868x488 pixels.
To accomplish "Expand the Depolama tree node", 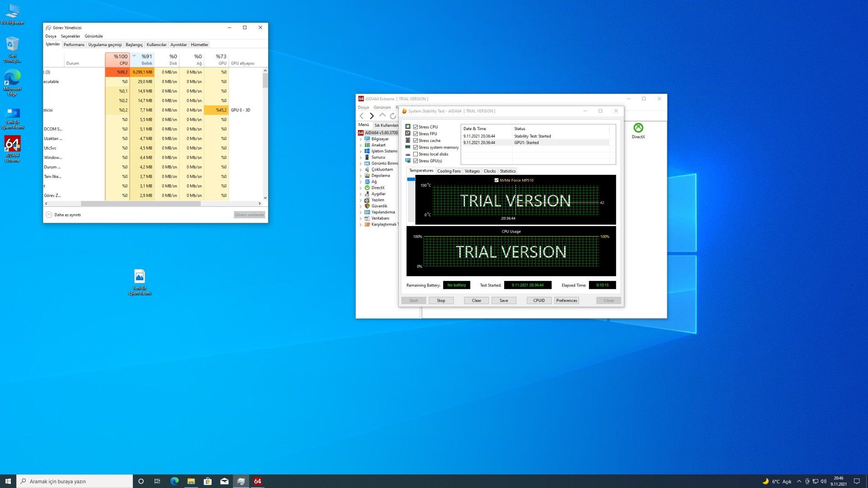I will click(361, 176).
